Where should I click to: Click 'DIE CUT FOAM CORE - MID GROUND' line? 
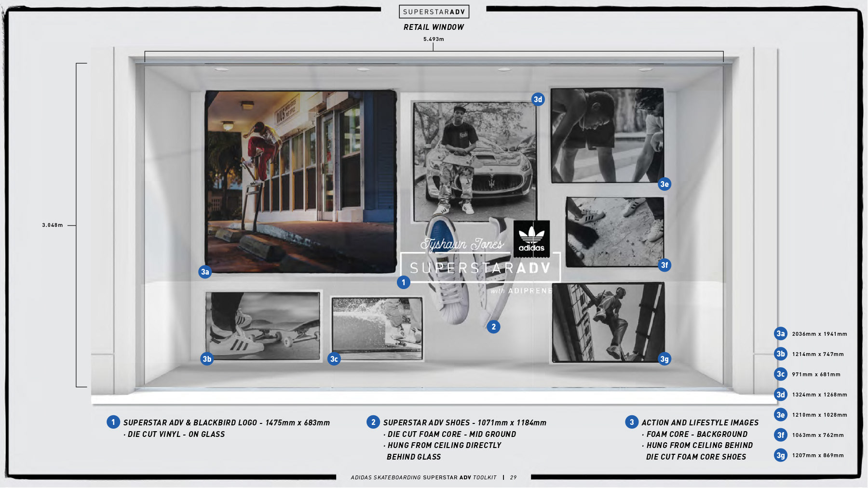450,434
